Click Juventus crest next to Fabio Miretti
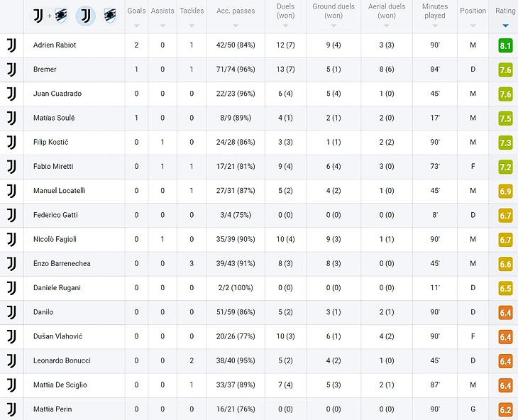Image resolution: width=518 pixels, height=420 pixels. click(x=11, y=167)
